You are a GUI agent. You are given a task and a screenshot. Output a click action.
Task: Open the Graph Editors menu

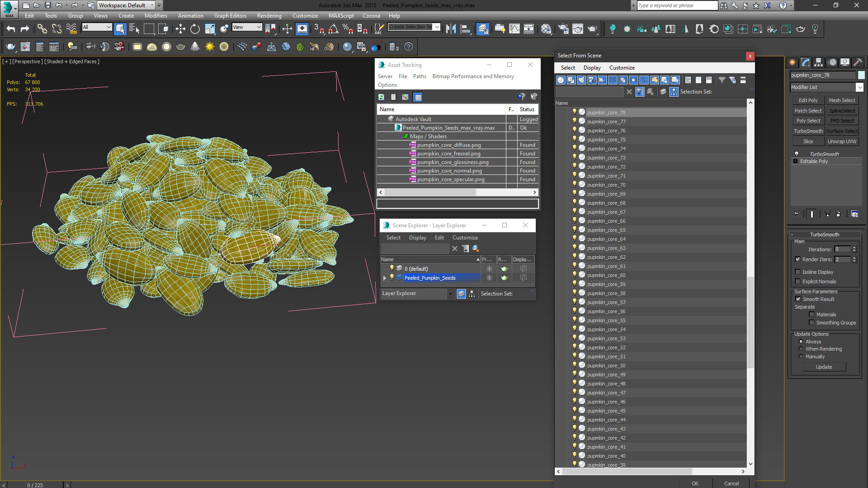coord(230,16)
